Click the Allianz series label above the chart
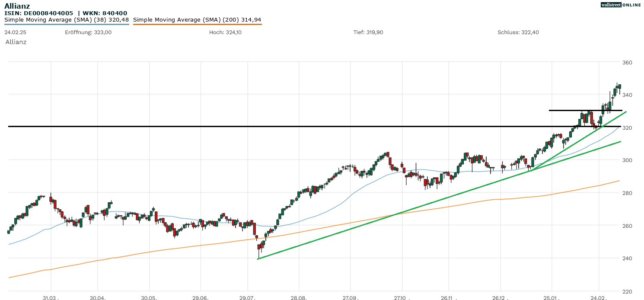 click(x=16, y=42)
